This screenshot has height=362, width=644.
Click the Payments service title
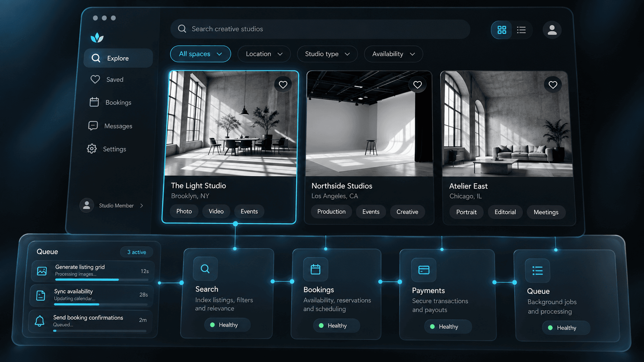coord(428,290)
